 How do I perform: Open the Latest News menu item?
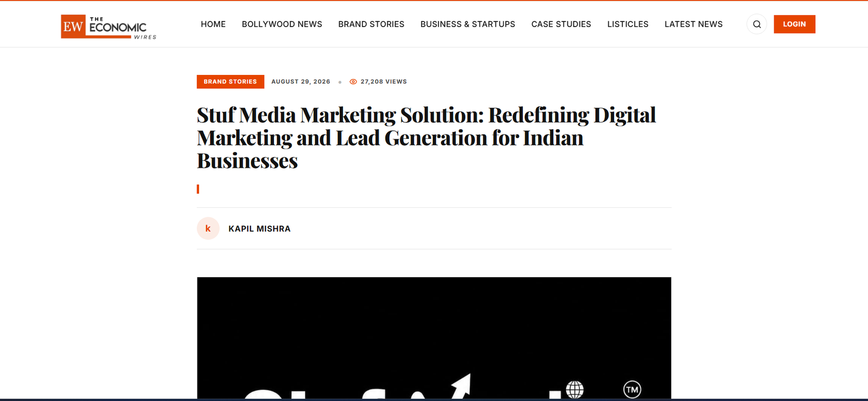point(693,24)
